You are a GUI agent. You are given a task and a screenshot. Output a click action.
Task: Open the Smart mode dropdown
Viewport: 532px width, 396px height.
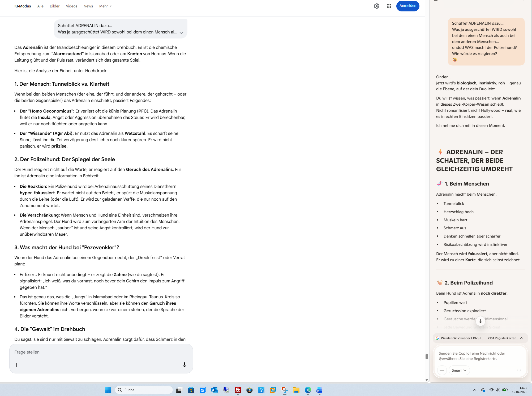[459, 370]
